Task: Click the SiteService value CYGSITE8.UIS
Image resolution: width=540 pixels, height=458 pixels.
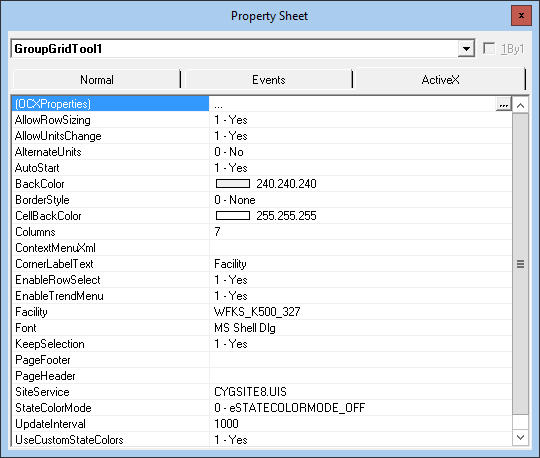Action: click(250, 392)
